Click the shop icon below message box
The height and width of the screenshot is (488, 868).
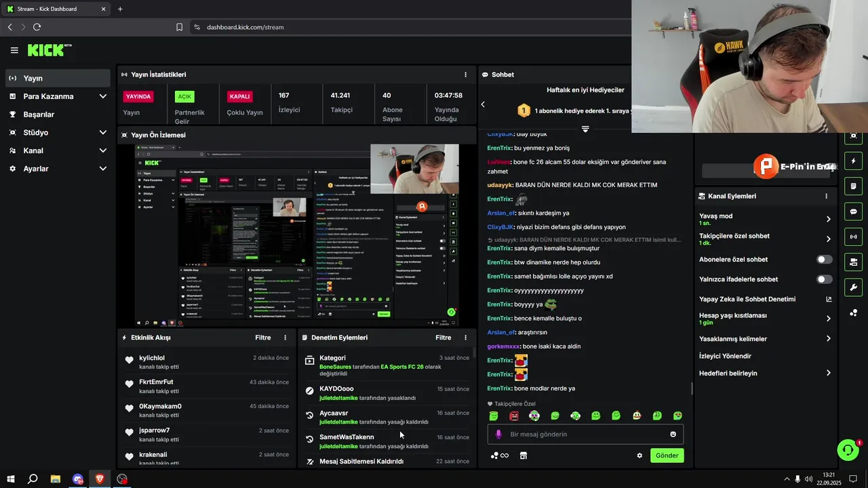pos(524,455)
